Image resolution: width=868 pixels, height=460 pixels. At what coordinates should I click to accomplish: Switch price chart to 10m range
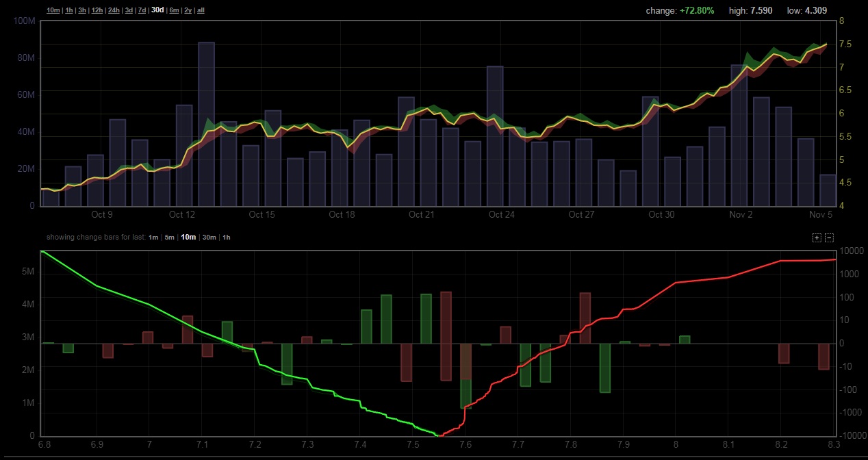tap(53, 10)
